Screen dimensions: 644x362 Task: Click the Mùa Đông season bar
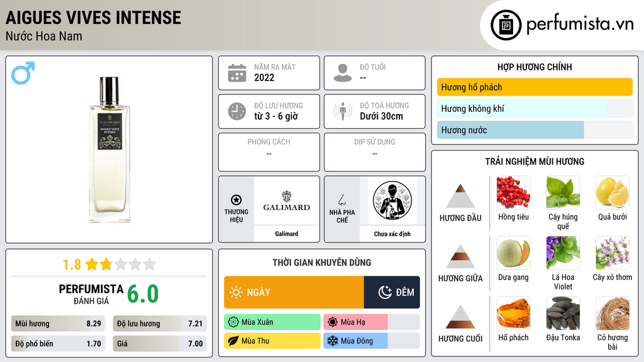coord(371,341)
